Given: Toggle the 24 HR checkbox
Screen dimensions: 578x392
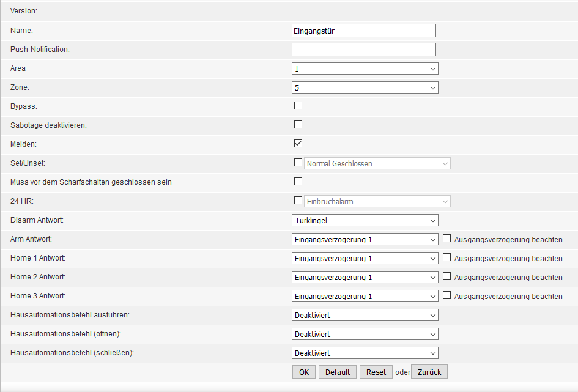Looking at the screenshot, I should point(298,201).
